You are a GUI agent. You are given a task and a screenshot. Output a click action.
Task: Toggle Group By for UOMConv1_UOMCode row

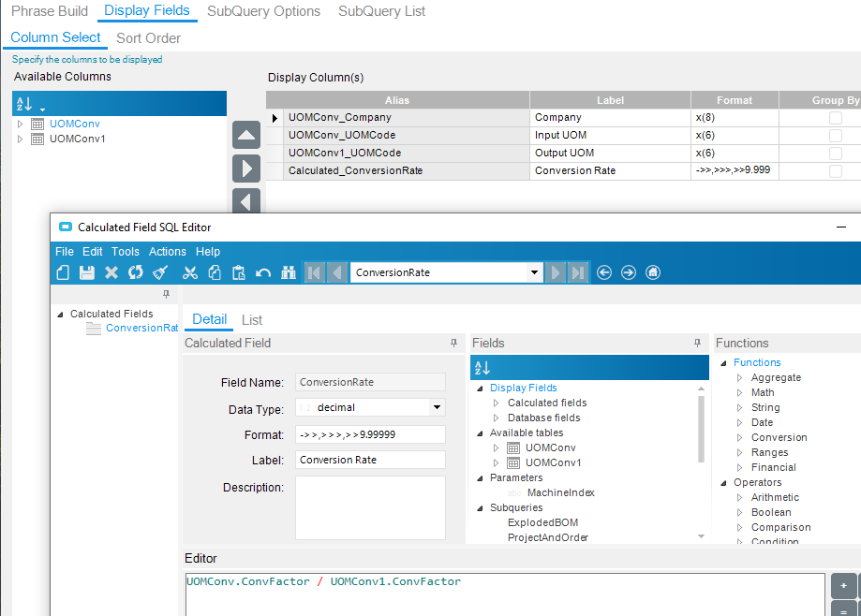(835, 153)
